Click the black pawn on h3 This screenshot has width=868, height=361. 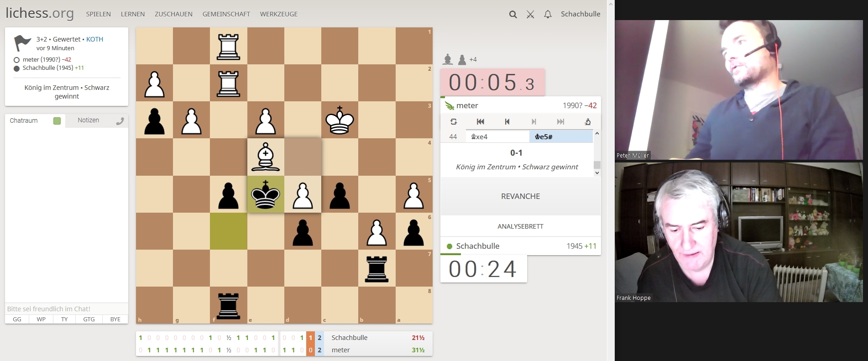(x=154, y=120)
